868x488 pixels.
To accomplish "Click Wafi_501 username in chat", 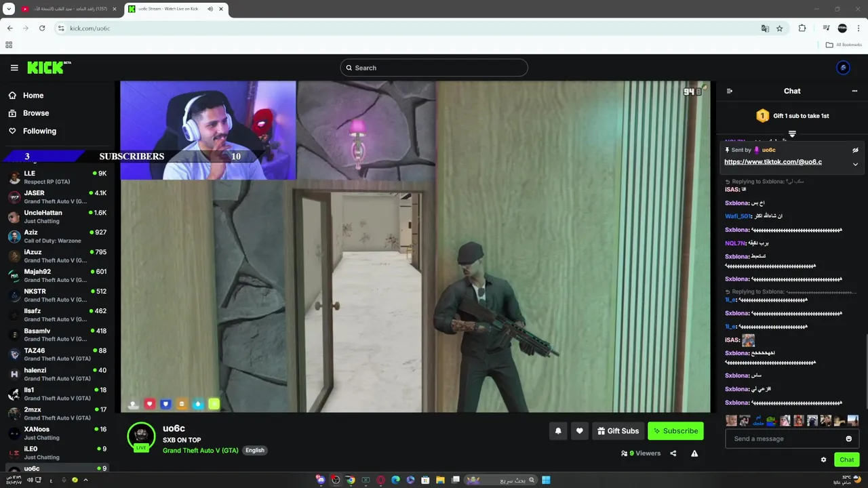I will (738, 216).
